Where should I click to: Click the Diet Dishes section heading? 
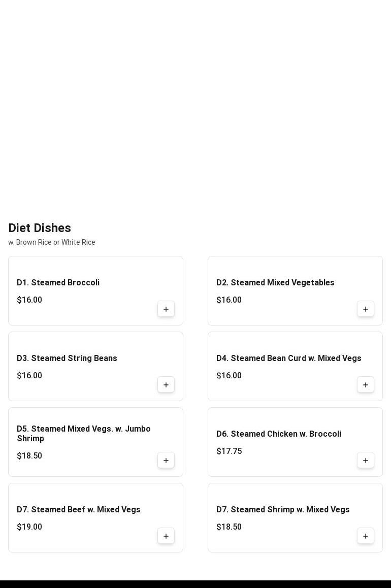(x=40, y=228)
